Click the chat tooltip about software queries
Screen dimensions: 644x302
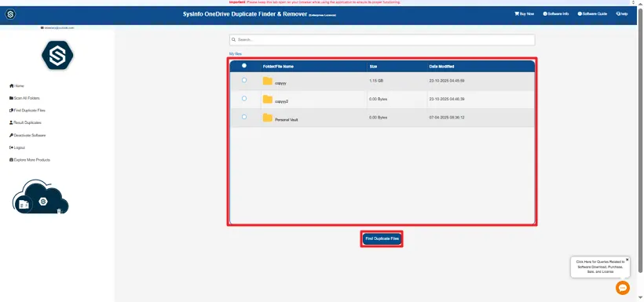click(600, 266)
